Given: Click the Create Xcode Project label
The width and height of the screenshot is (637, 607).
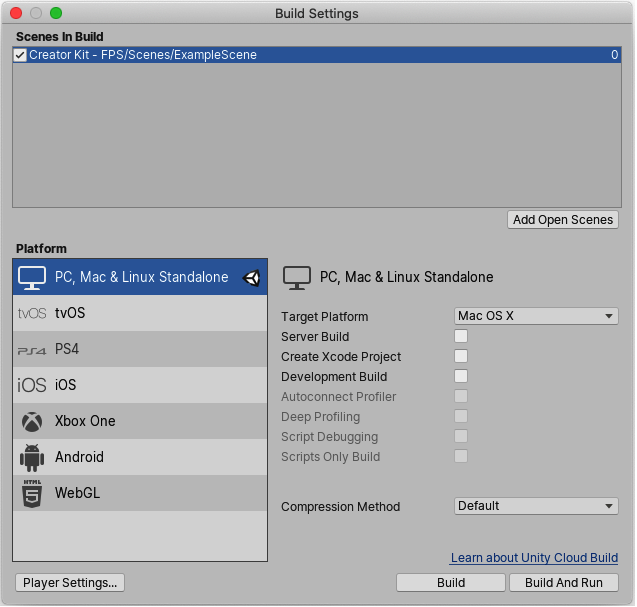Looking at the screenshot, I should point(341,357).
